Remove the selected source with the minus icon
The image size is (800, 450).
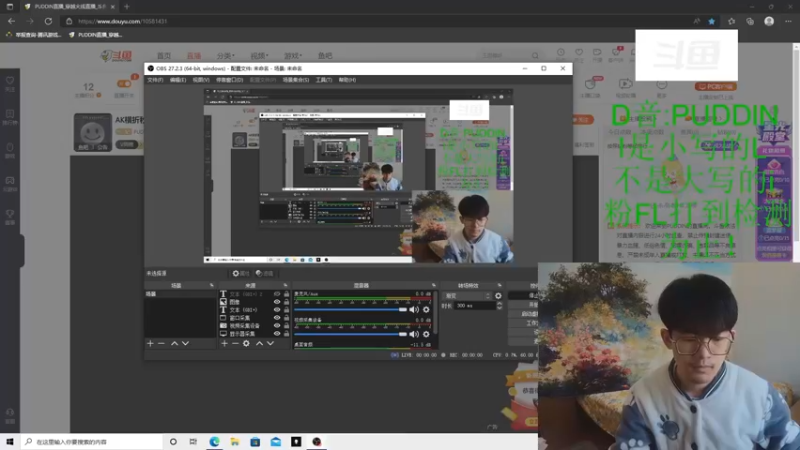235,343
